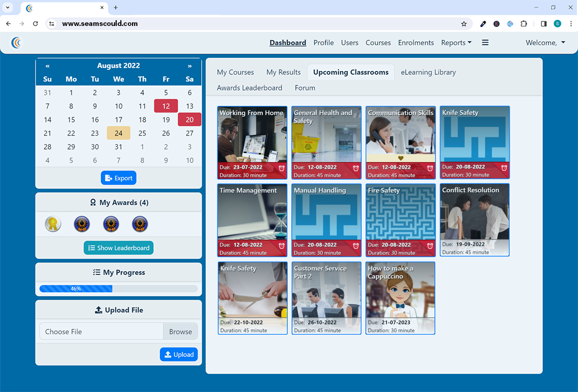578x392 pixels.
Task: Click the My Progress bar
Action: tap(118, 289)
